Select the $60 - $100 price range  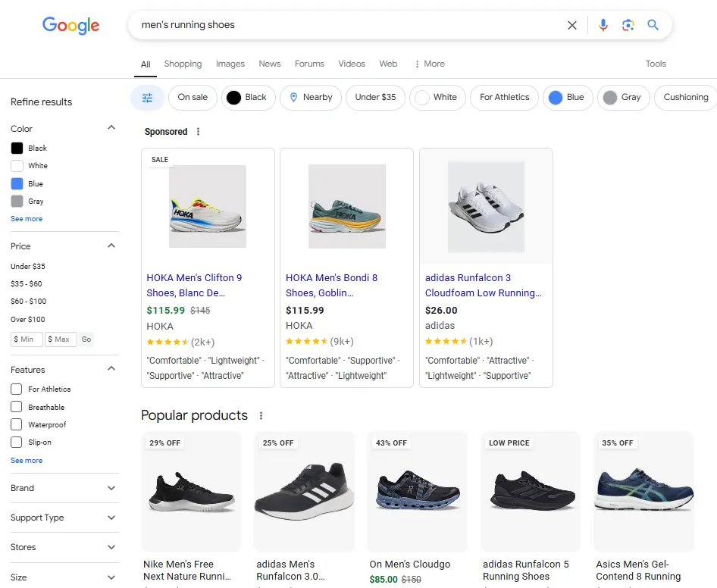28,302
